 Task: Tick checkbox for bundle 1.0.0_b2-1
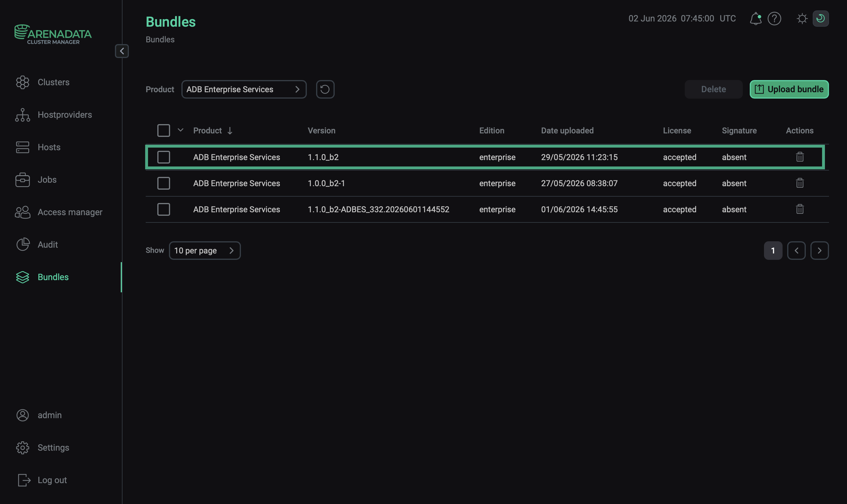(x=163, y=183)
